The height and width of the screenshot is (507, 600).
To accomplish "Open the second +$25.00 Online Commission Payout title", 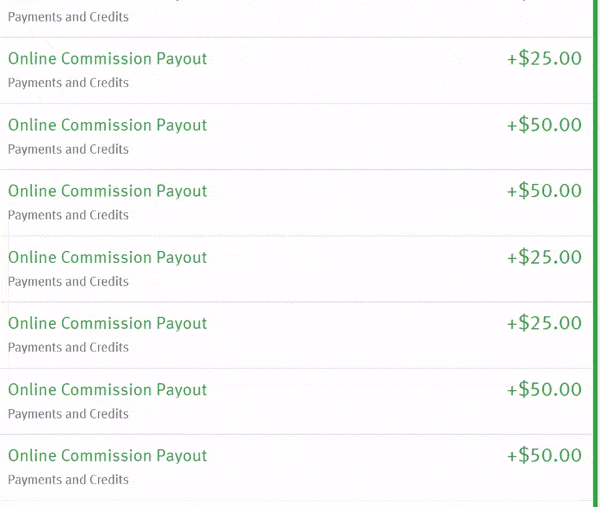I will (x=108, y=258).
